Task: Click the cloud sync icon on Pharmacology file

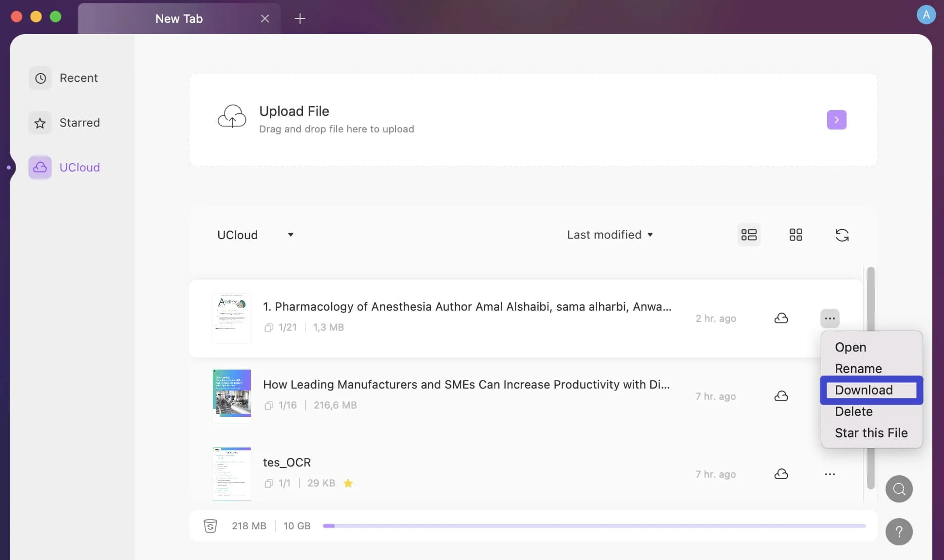Action: [781, 318]
